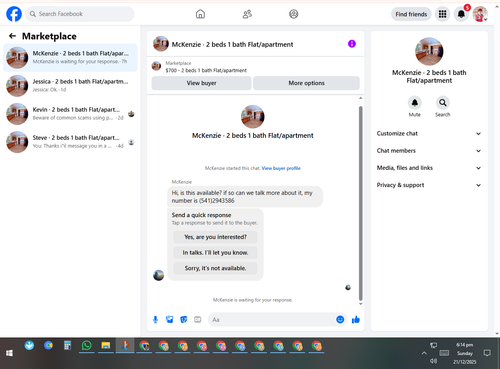Screen dimensions: 500x369
Task: Expand the Chat members section
Action: click(429, 151)
